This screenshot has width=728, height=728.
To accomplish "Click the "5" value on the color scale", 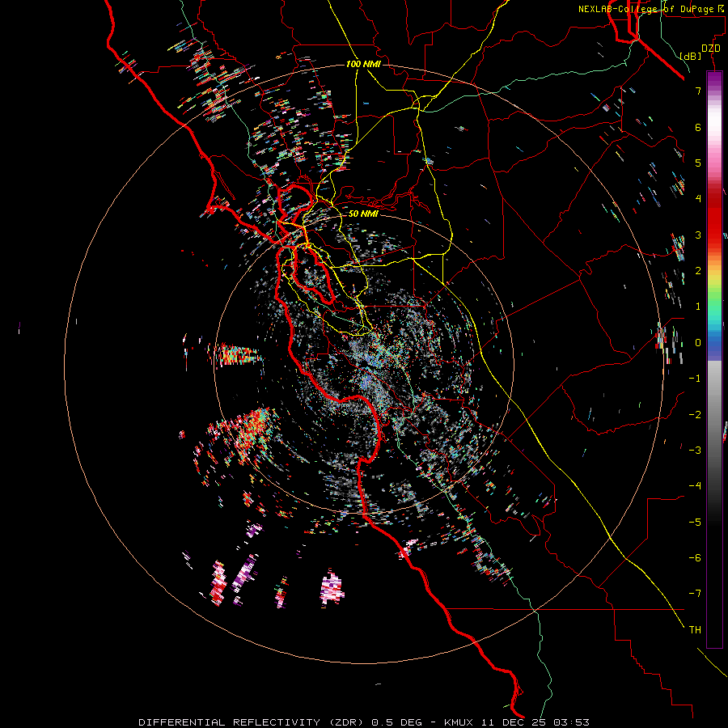I will (698, 163).
